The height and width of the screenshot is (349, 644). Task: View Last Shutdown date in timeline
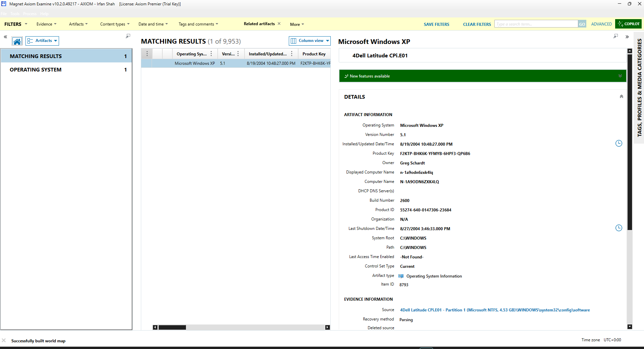[x=619, y=228]
